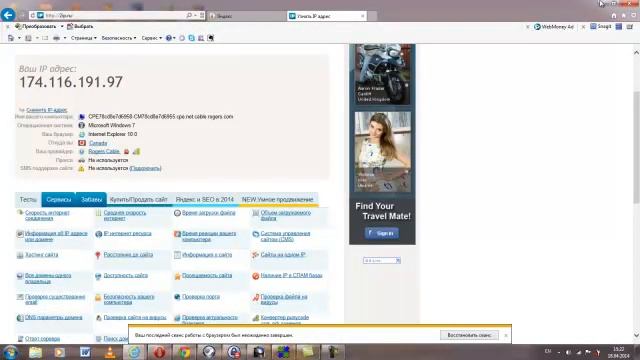Click the Canada country link

point(98,143)
